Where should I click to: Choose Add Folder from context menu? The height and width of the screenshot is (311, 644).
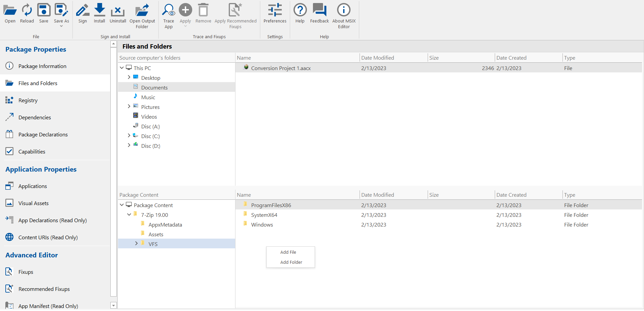291,262
